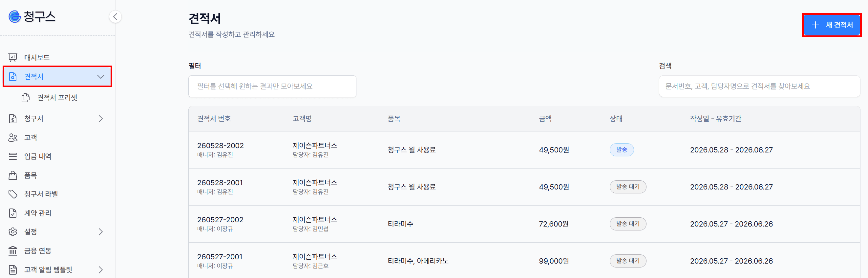Viewport: 868px width, 278px height.
Task: Select the 청구서 라벨 tag icon
Action: (13, 194)
